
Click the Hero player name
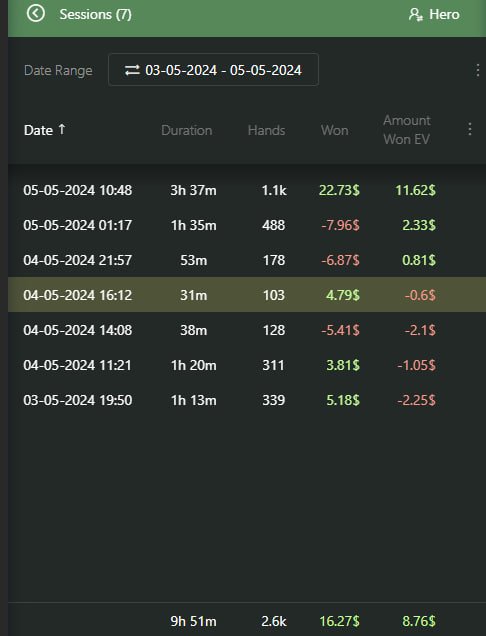click(x=444, y=15)
